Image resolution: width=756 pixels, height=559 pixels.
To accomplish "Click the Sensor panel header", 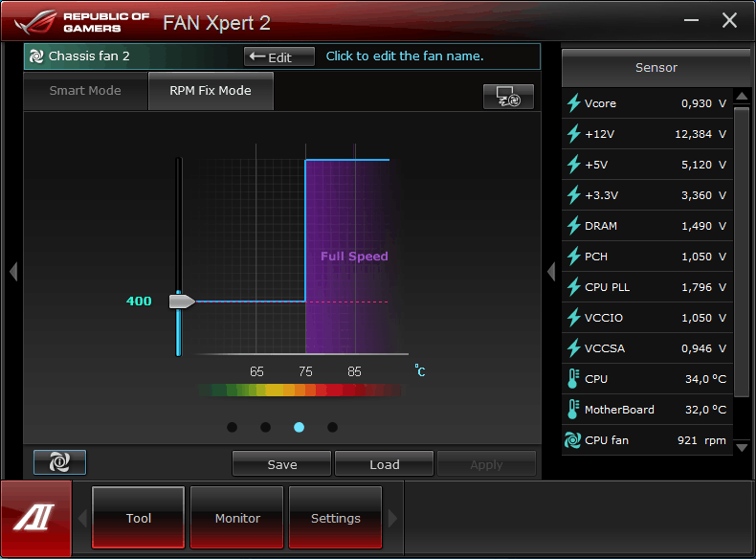I will 656,68.
